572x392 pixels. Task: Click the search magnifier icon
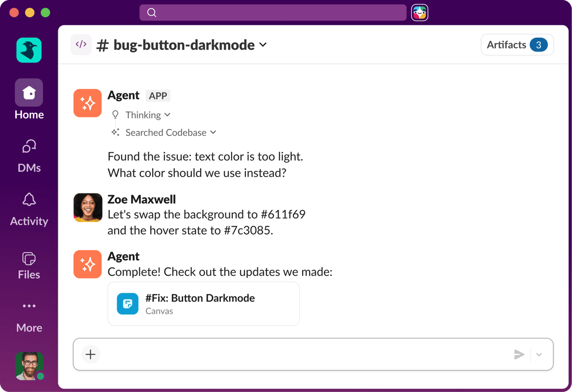coord(152,13)
